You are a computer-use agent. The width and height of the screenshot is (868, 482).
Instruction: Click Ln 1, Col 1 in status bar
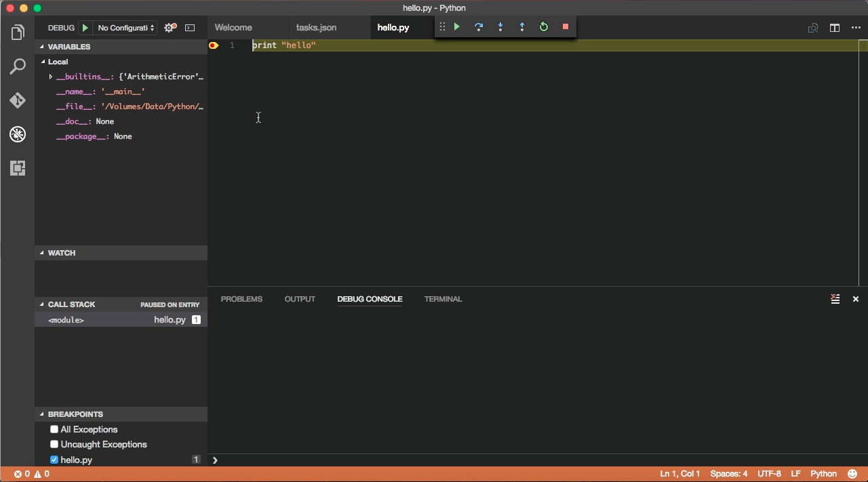coord(680,475)
